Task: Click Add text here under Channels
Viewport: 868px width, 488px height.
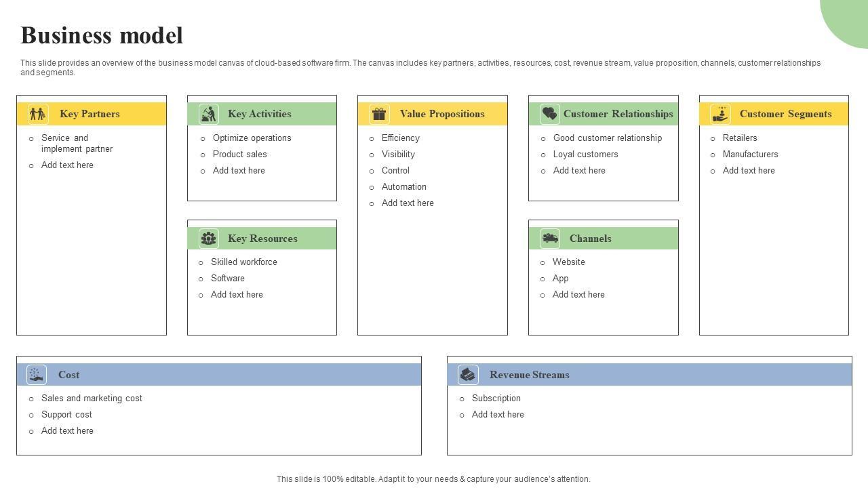Action: tap(578, 295)
